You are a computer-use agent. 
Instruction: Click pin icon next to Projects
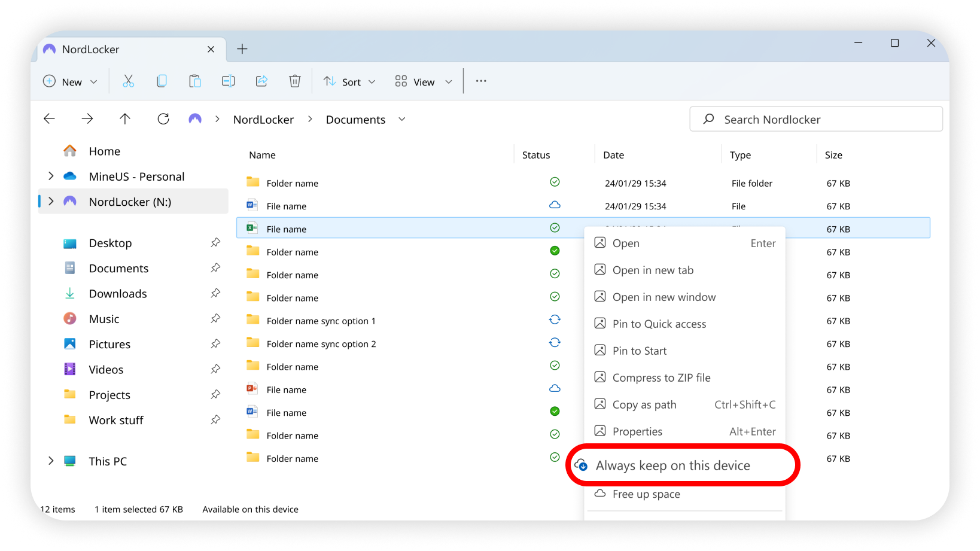(215, 395)
